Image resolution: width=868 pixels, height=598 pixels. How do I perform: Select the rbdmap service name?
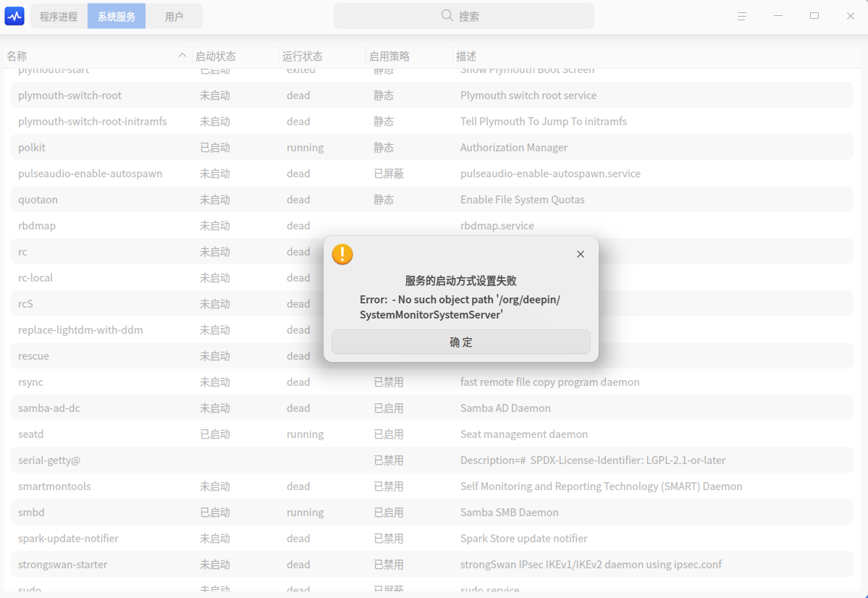point(37,225)
